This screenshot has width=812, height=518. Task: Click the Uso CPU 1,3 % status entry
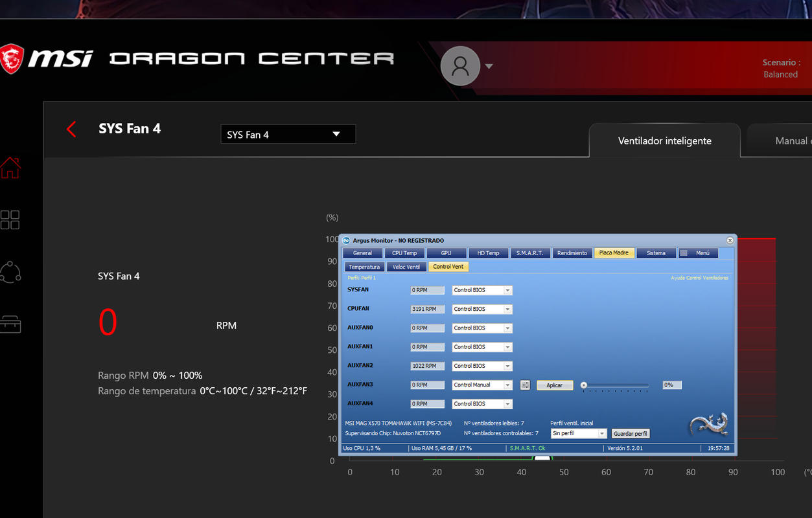pos(362,448)
